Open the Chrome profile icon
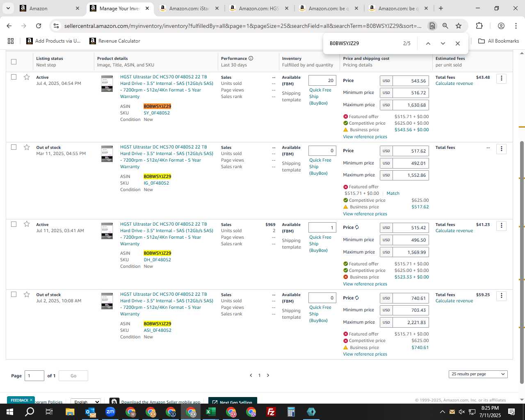The image size is (525, 420). point(501,26)
